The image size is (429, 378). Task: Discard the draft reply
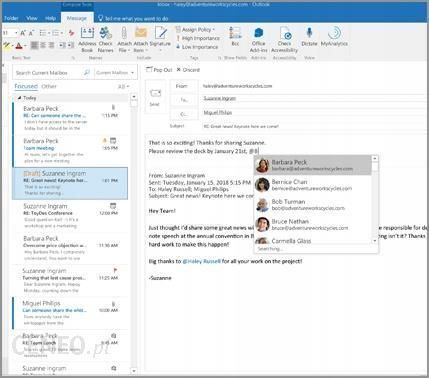click(188, 70)
